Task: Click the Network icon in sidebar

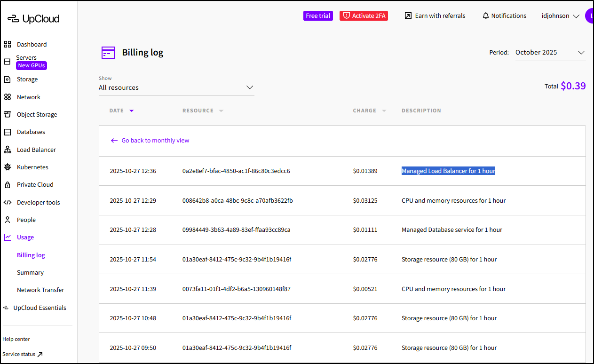Action: click(x=8, y=97)
